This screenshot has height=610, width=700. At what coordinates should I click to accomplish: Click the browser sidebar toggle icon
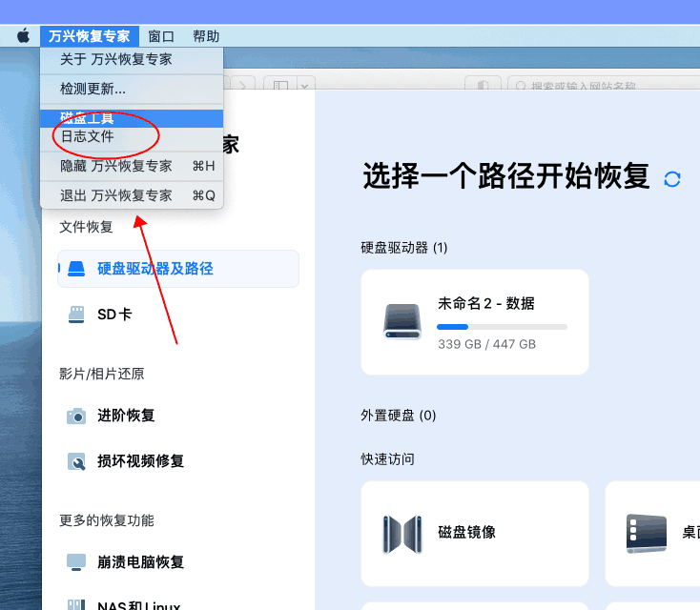280,85
